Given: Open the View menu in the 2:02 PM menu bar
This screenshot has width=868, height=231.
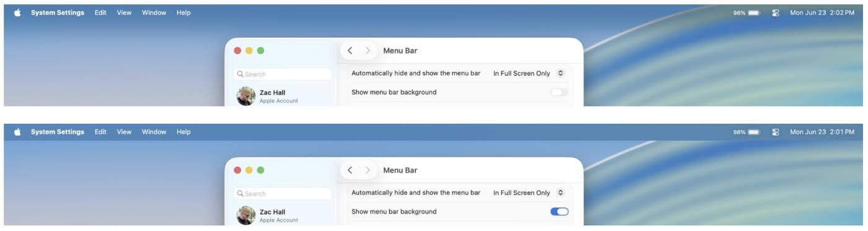Looking at the screenshot, I should pos(124,12).
